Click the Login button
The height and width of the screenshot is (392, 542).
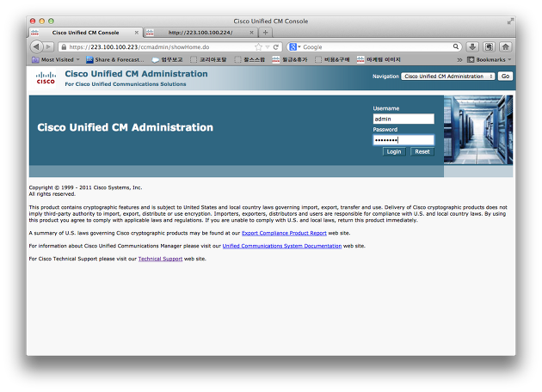[394, 151]
